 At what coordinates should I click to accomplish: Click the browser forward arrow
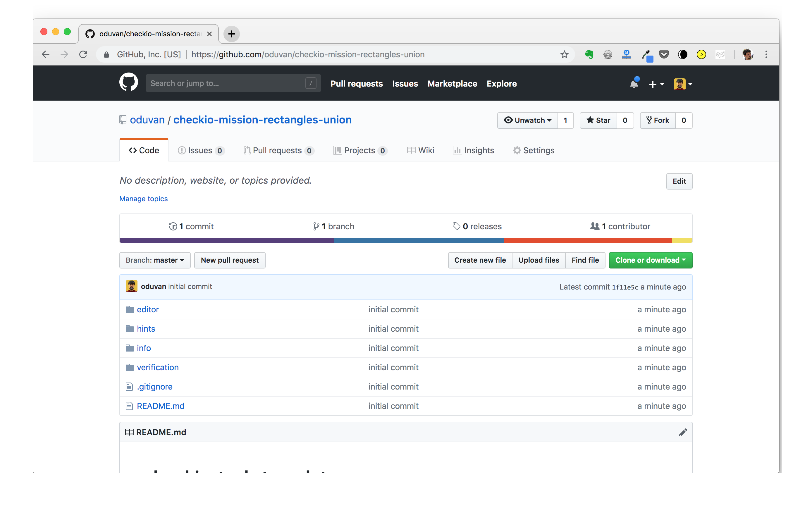point(64,54)
